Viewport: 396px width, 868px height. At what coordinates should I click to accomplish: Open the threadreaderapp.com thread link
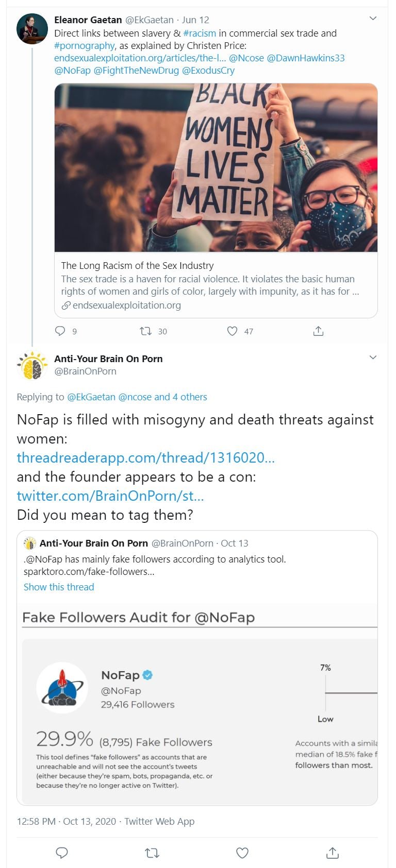coord(145,458)
